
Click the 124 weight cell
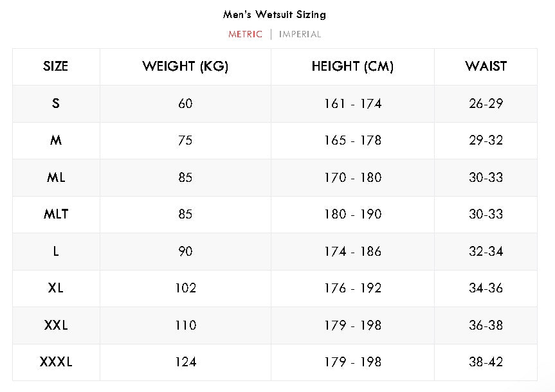(185, 362)
